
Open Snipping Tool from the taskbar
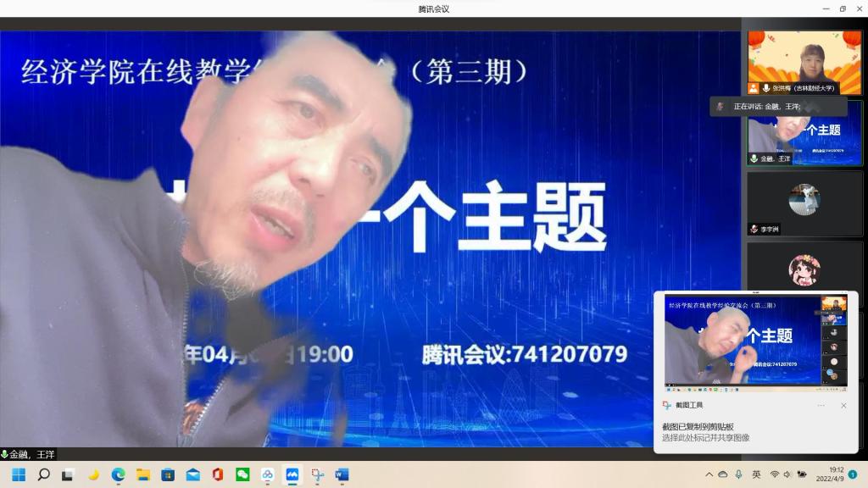coord(317,474)
